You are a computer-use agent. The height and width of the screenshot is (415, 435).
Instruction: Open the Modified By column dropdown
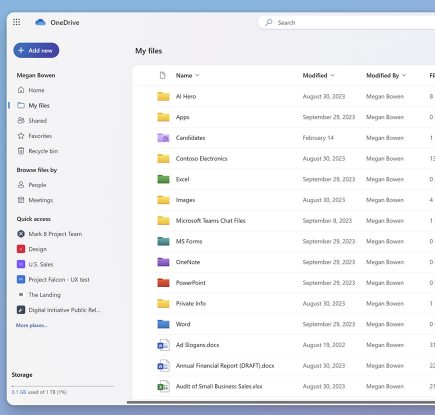coord(386,75)
